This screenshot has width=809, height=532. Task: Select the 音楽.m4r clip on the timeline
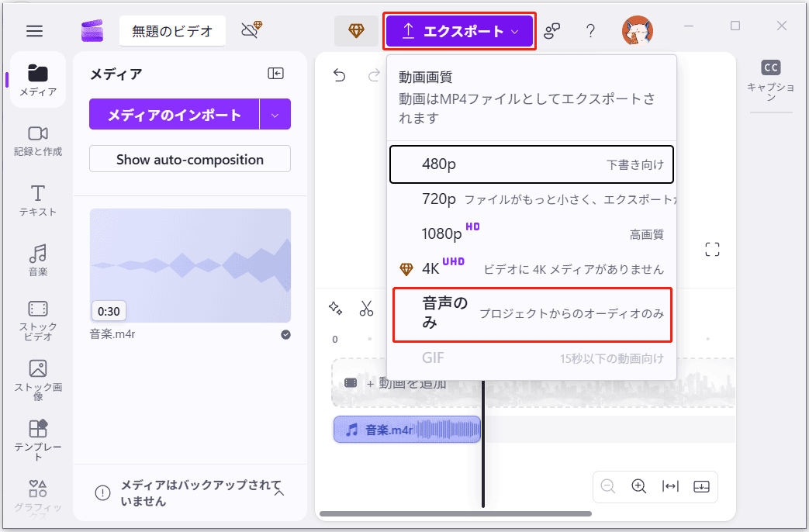coord(406,429)
